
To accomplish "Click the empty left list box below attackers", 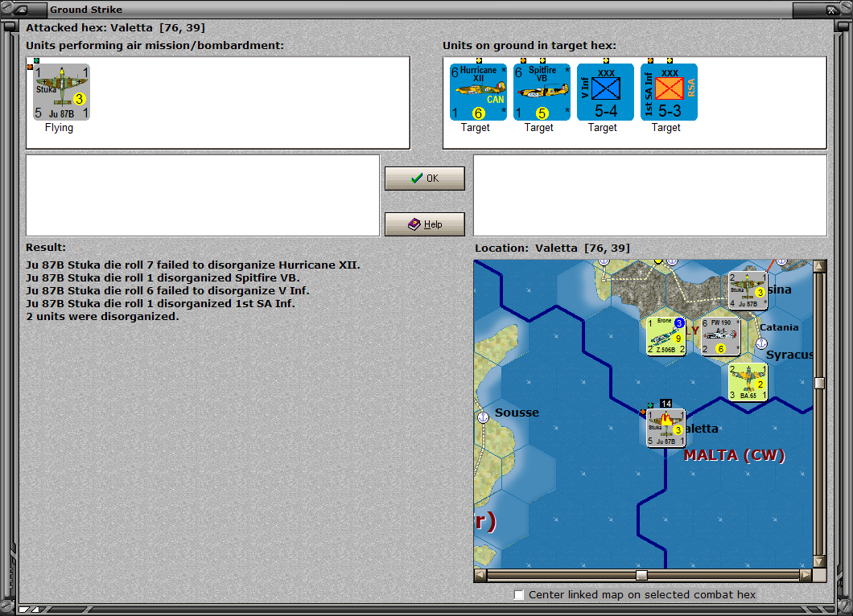I will [203, 195].
